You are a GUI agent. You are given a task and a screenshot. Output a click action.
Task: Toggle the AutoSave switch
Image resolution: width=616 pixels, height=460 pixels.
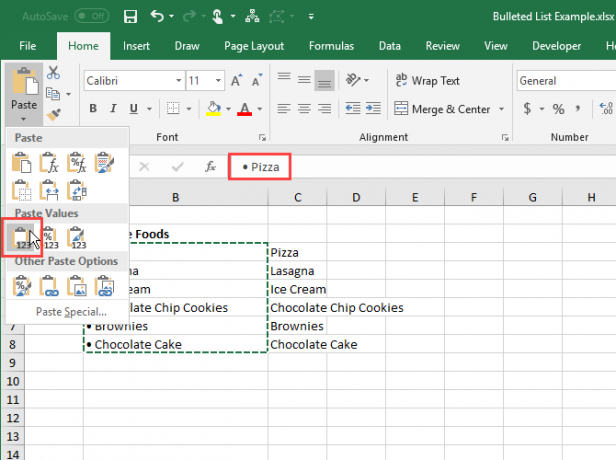point(92,16)
